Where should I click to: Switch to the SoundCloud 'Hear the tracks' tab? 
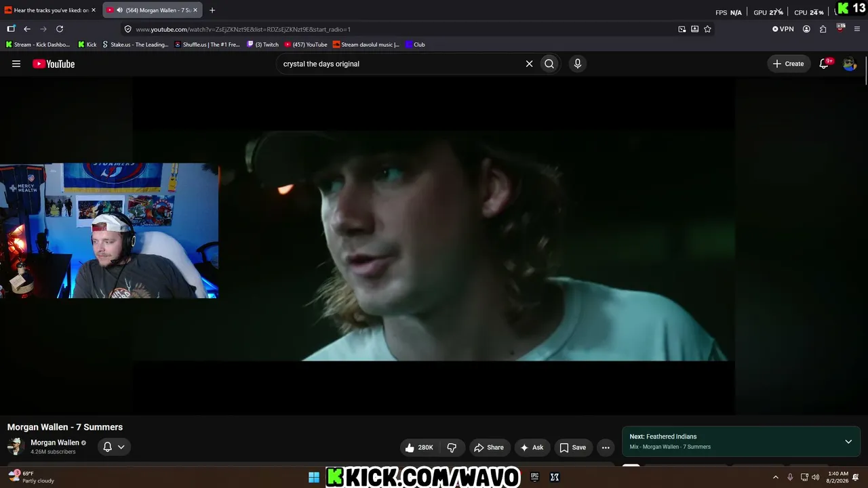pos(51,10)
